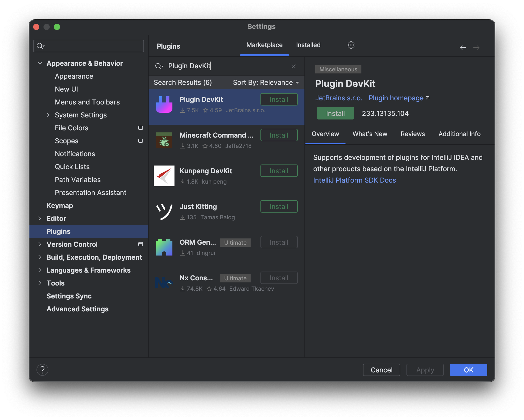The height and width of the screenshot is (420, 524).
Task: Expand the Editor section
Action: [40, 218]
